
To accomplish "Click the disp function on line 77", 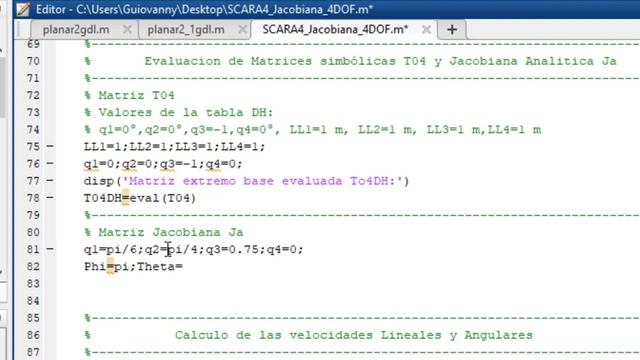I will pyautogui.click(x=99, y=181).
